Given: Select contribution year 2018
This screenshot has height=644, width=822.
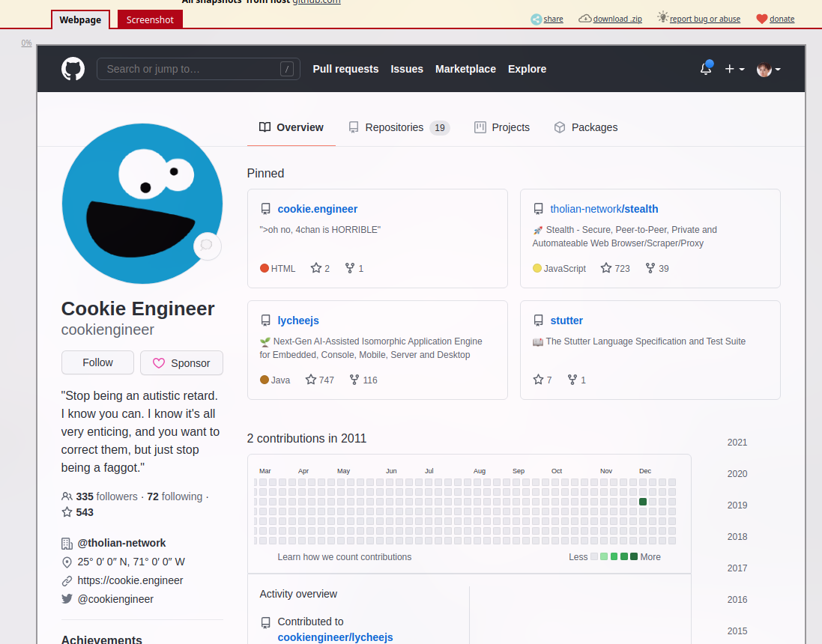Looking at the screenshot, I should (x=737, y=537).
